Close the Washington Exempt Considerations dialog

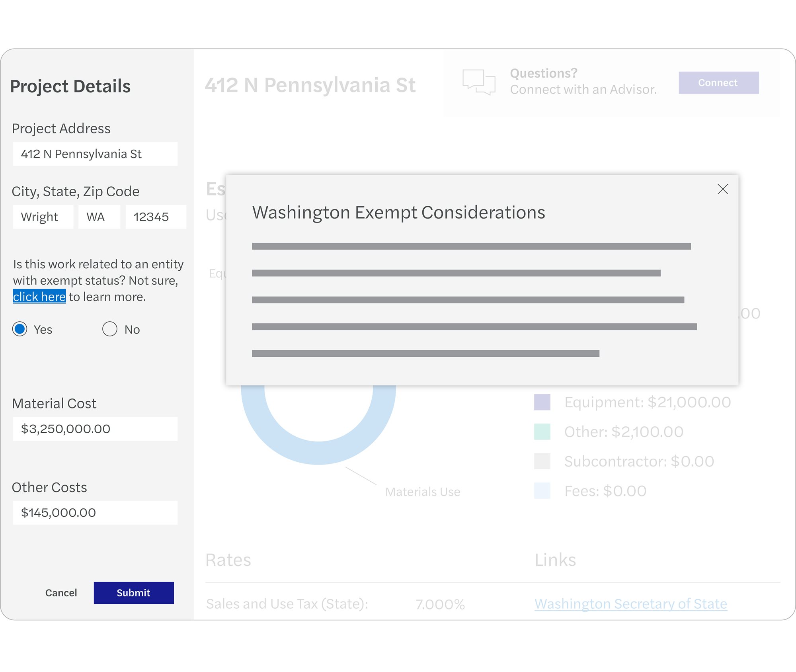pyautogui.click(x=723, y=189)
